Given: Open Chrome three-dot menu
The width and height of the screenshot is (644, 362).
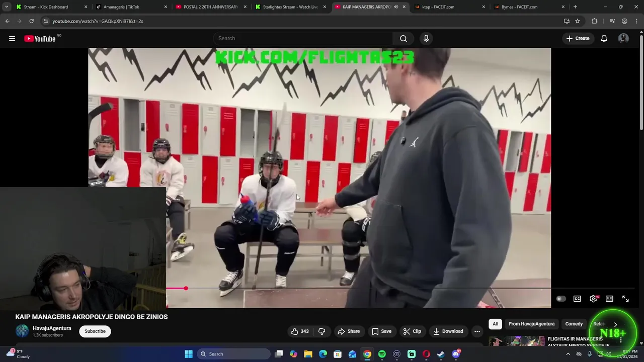Looking at the screenshot, I should click(x=636, y=21).
